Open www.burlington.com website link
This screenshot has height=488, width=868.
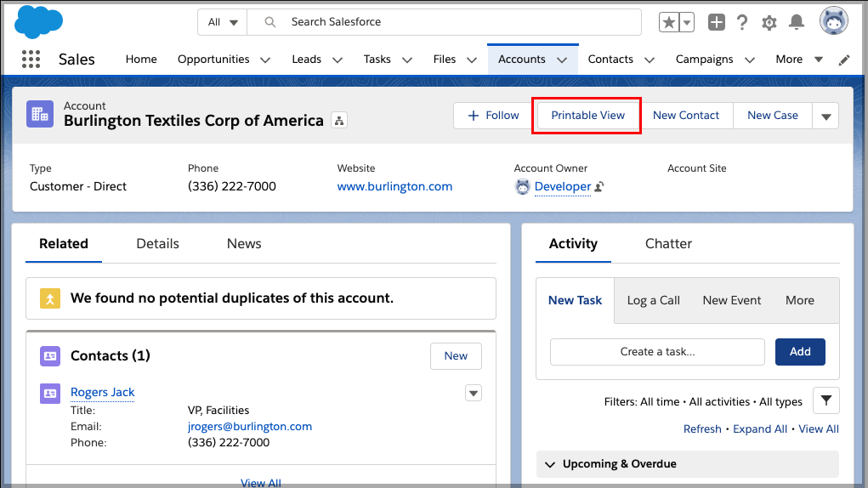(394, 186)
